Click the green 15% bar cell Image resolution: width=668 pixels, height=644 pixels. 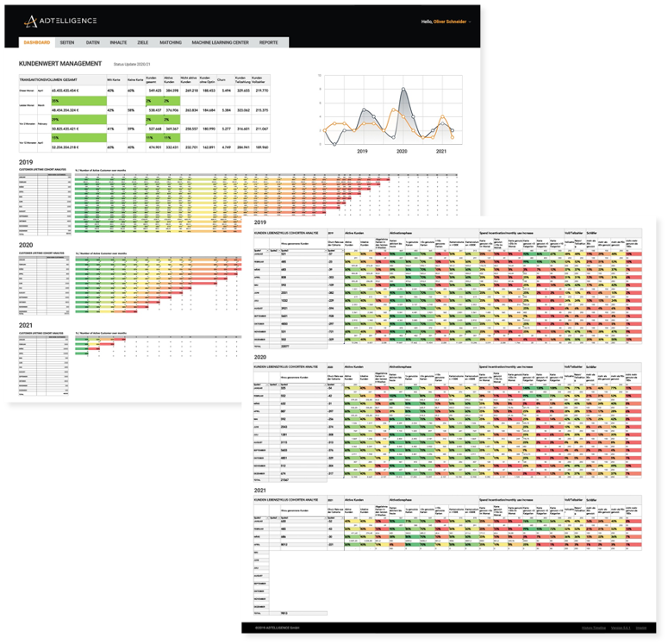tap(78, 138)
